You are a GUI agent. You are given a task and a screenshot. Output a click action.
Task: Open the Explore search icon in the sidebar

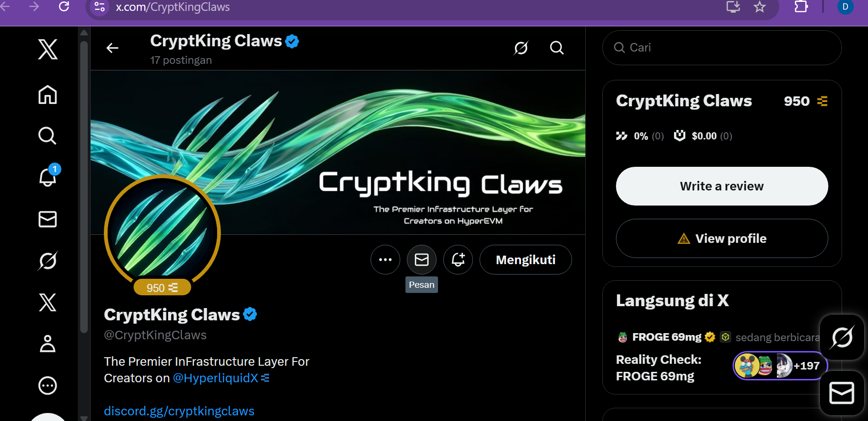tap(48, 136)
